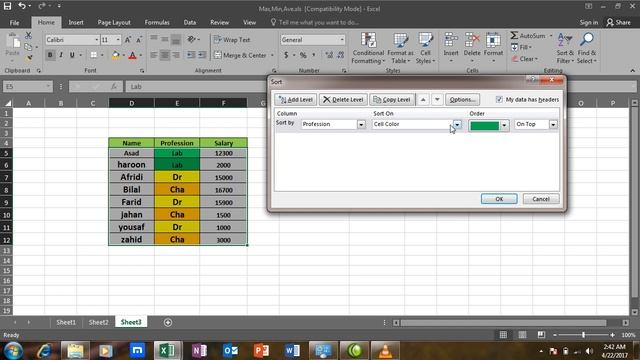Click Accounting Number Format dollar icon
The width and height of the screenshot is (640, 360).
point(286,55)
